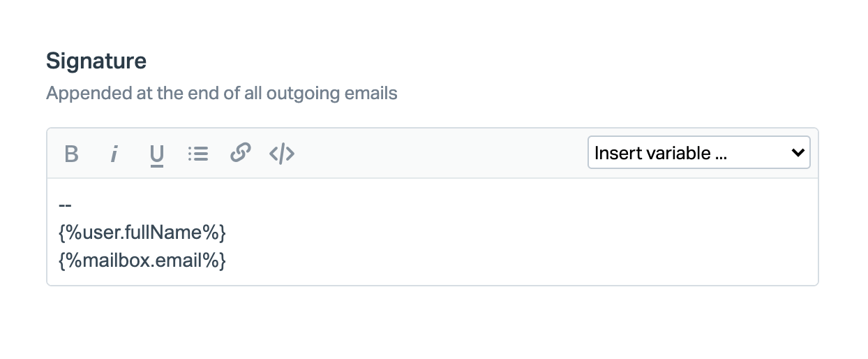Click empty space in the editor toolbar
Viewport: 868px width, 359px height.
point(440,154)
